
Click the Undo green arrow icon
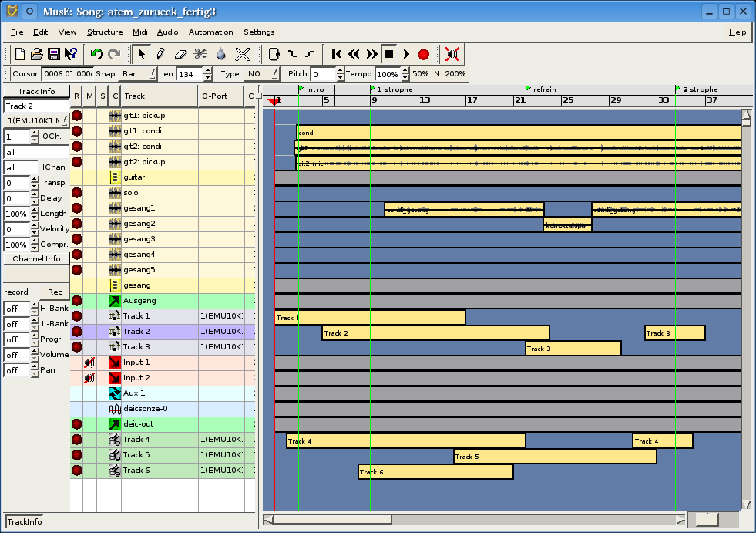pos(96,54)
